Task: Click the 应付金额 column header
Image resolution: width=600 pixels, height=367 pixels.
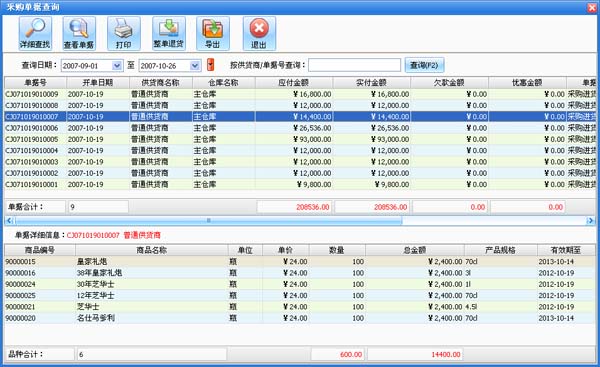Action: pos(294,83)
